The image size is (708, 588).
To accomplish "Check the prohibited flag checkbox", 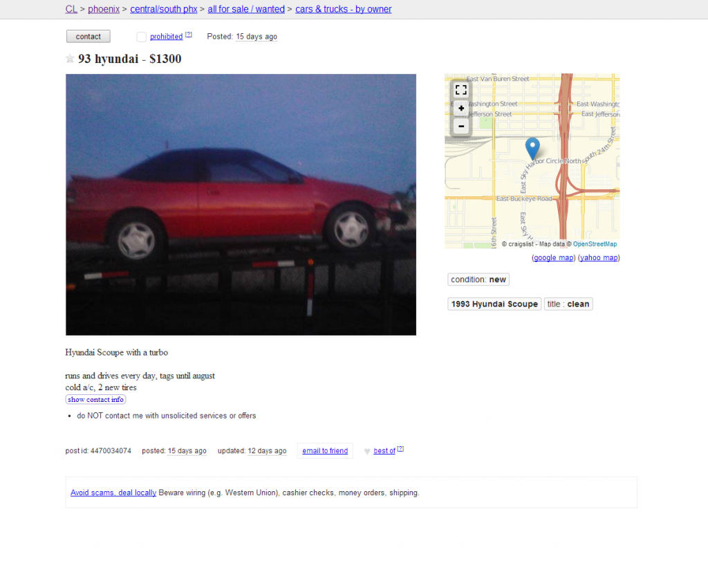I will click(x=141, y=37).
